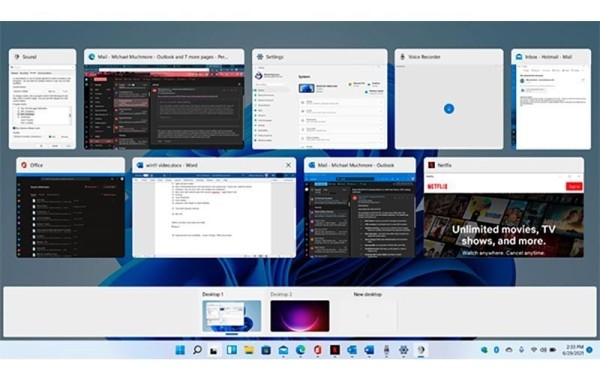Switch to the Inbox - Hotmail Mail window

551,99
